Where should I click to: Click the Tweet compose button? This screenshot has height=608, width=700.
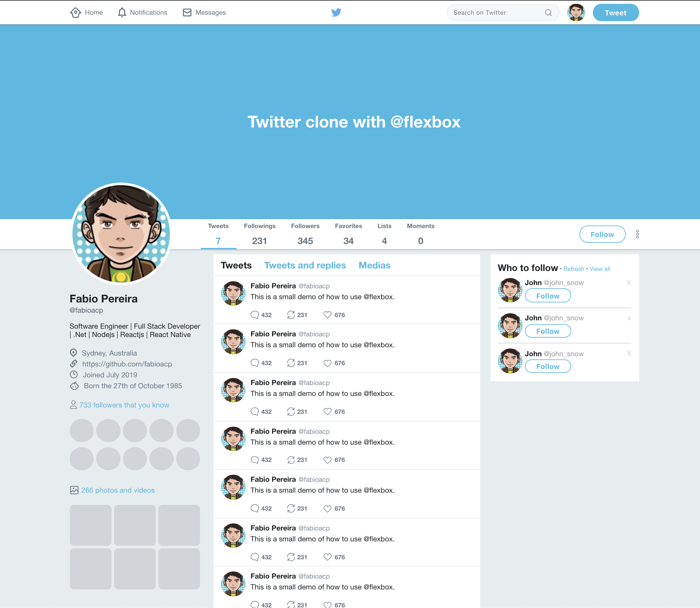point(615,12)
